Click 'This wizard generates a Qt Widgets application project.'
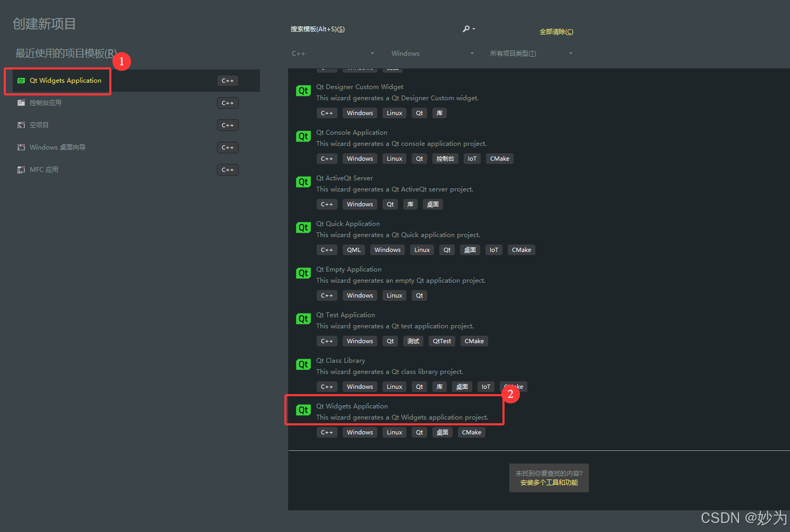Viewport: 790px width, 532px height. [402, 417]
